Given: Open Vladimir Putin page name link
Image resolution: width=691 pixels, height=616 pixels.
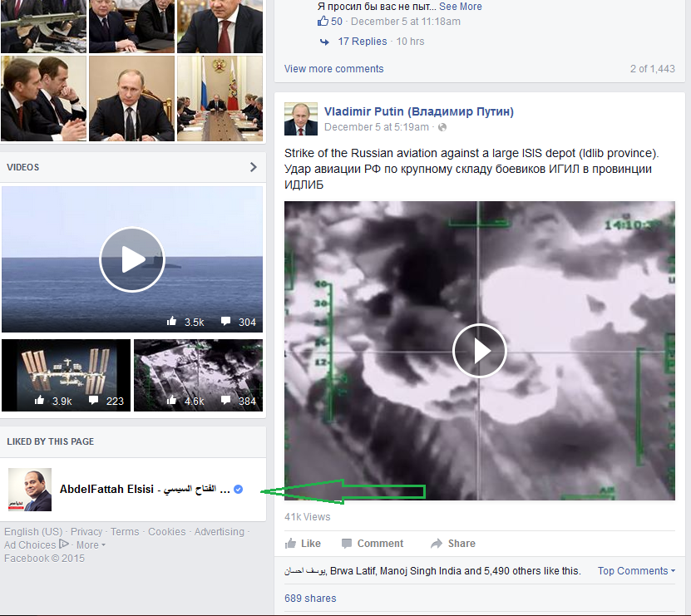Looking at the screenshot, I should tap(418, 111).
